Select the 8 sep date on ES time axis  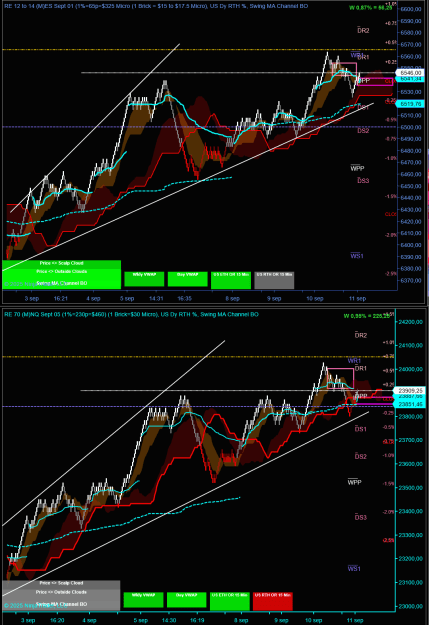point(232,298)
